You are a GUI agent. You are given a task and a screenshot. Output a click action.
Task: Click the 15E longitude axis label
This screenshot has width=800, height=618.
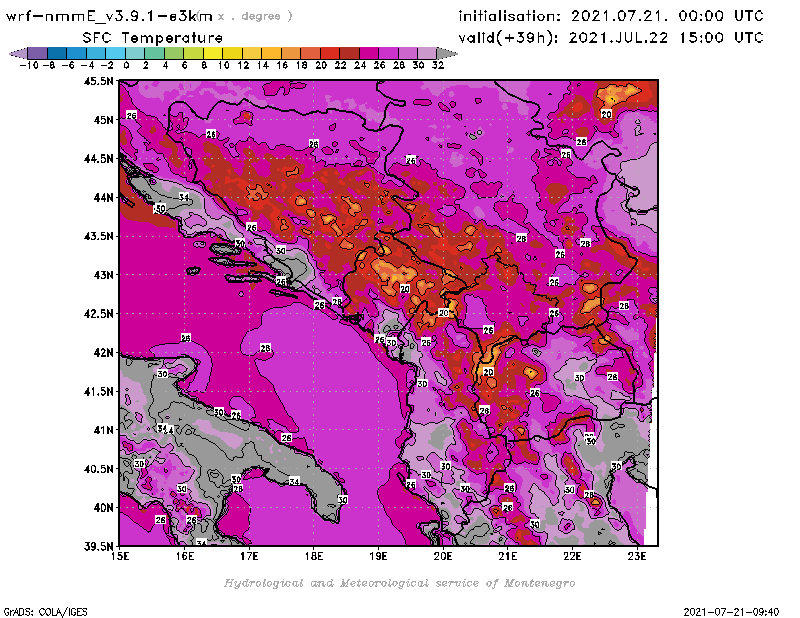pyautogui.click(x=120, y=556)
